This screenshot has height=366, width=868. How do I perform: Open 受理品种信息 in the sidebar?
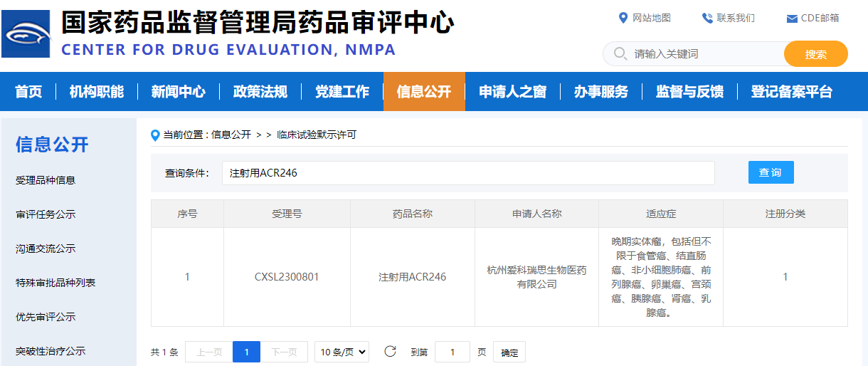[x=46, y=180]
